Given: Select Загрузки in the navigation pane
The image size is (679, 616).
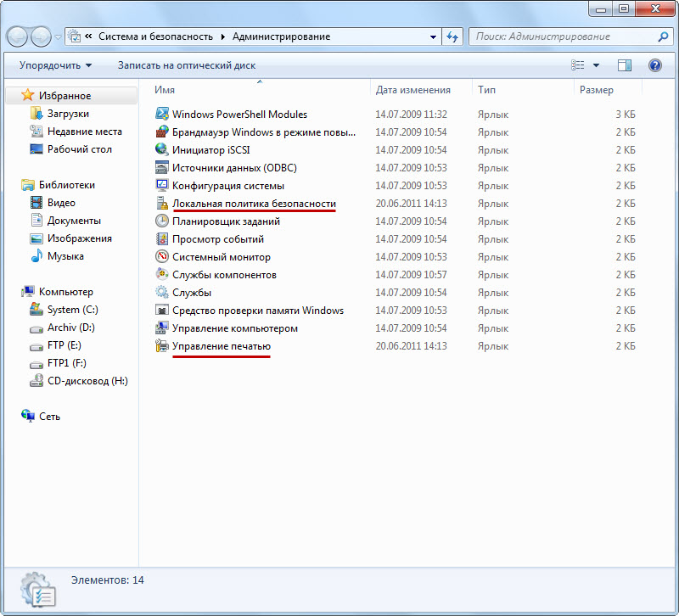Looking at the screenshot, I should click(68, 114).
